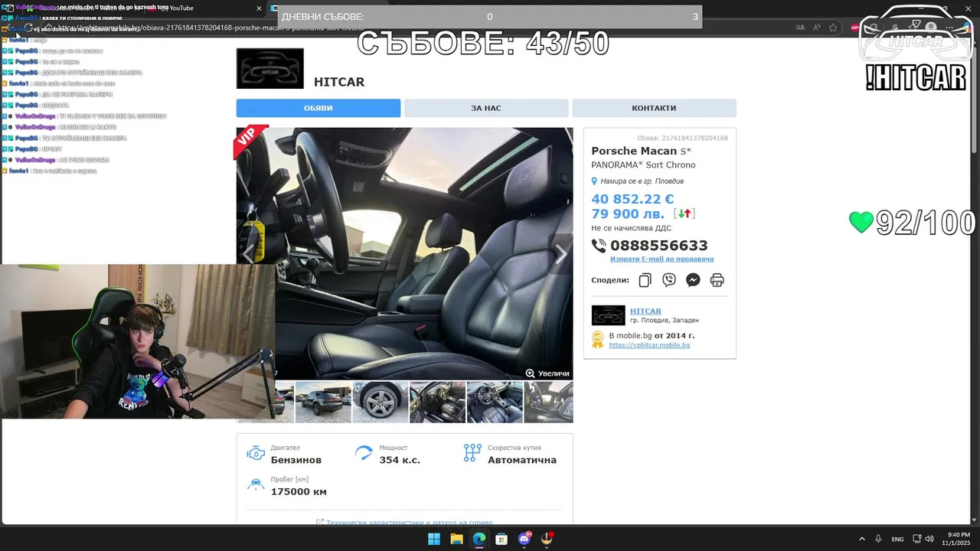Click the mileage car icon

click(256, 484)
